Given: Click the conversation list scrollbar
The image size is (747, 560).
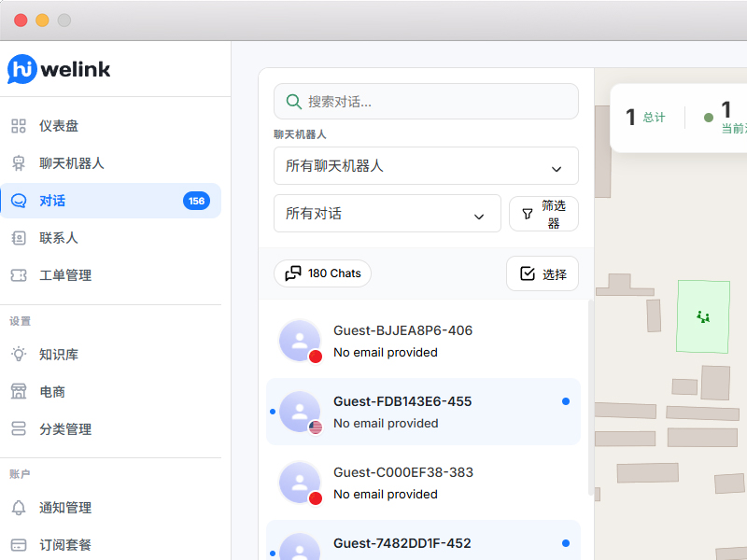Looking at the screenshot, I should click(x=591, y=398).
